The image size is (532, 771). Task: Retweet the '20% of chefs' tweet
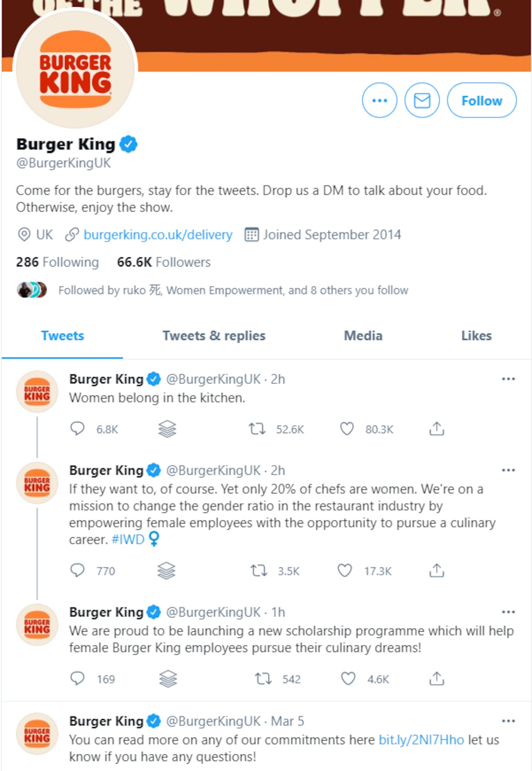click(259, 571)
